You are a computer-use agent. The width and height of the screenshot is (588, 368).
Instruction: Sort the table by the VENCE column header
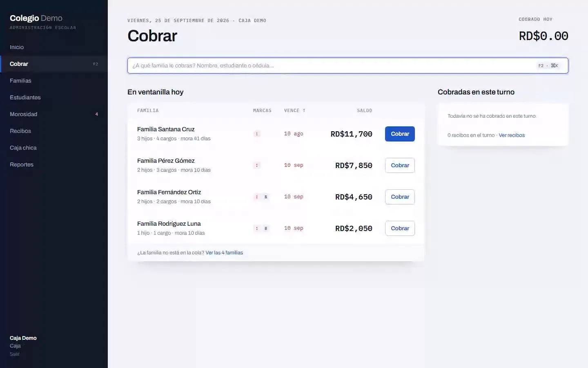(295, 110)
